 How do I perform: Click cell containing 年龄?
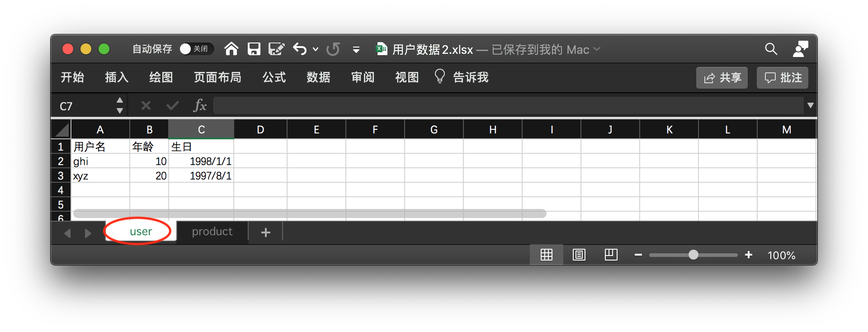(x=149, y=147)
